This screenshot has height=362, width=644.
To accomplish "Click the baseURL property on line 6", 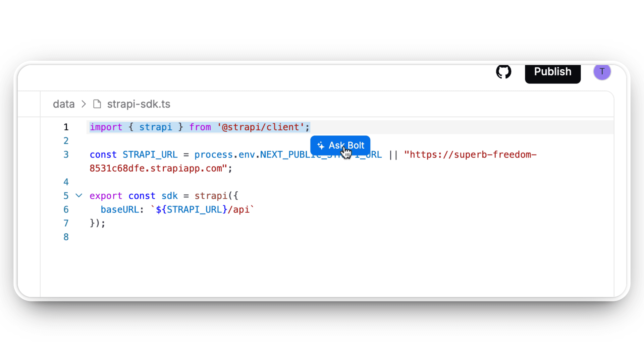I will click(120, 209).
